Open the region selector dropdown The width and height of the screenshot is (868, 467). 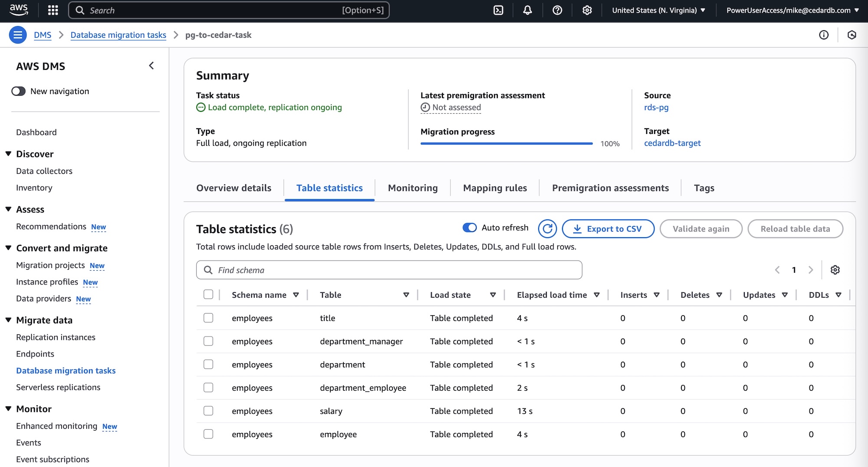click(658, 10)
